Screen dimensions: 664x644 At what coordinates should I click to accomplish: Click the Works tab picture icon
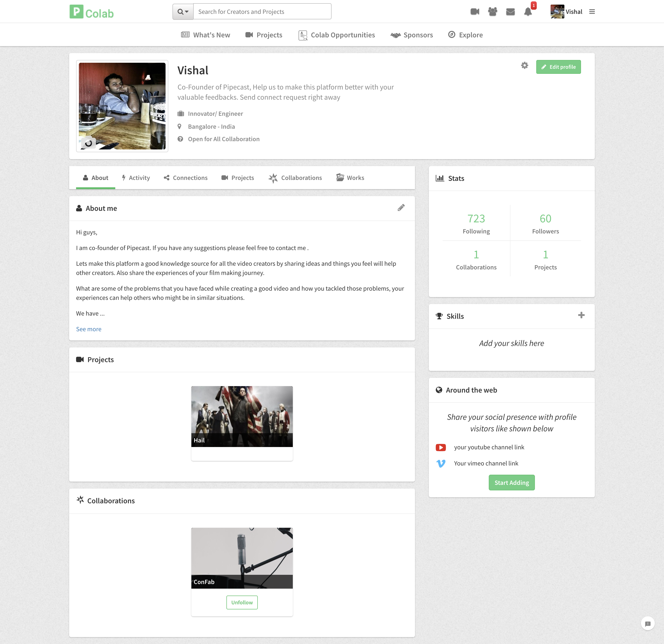340,177
